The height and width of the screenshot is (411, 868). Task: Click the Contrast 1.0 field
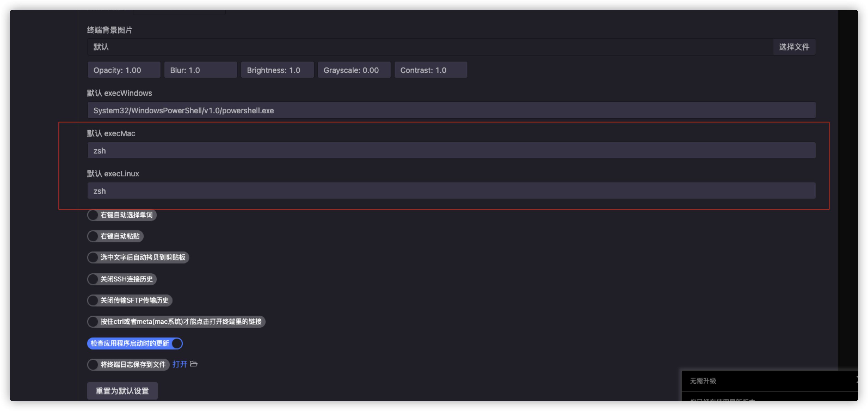pos(431,70)
